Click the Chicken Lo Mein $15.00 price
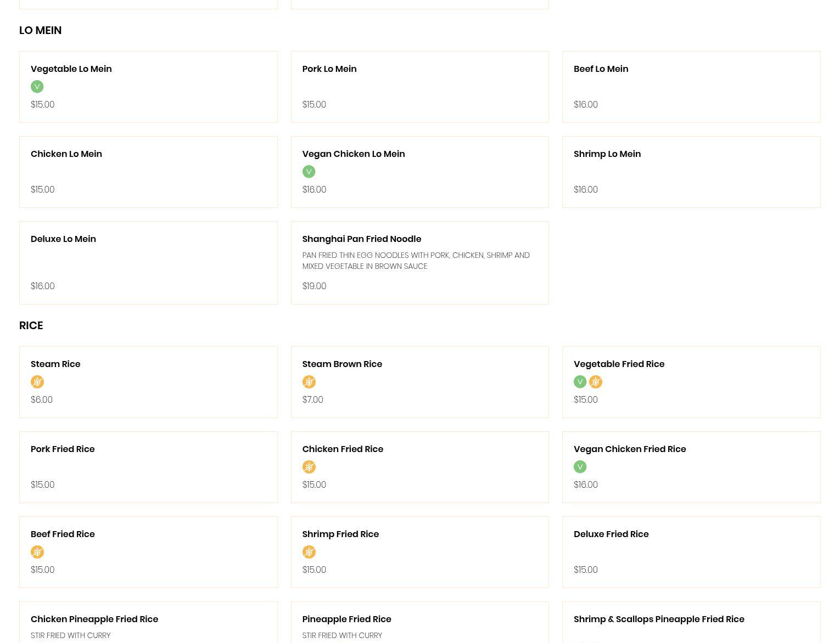The width and height of the screenshot is (840, 643). 42,190
